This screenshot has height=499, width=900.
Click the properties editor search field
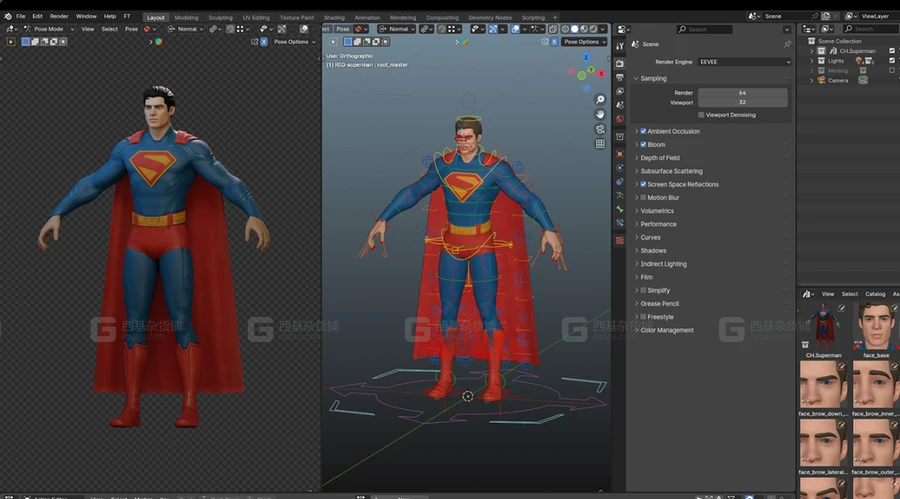click(x=704, y=29)
